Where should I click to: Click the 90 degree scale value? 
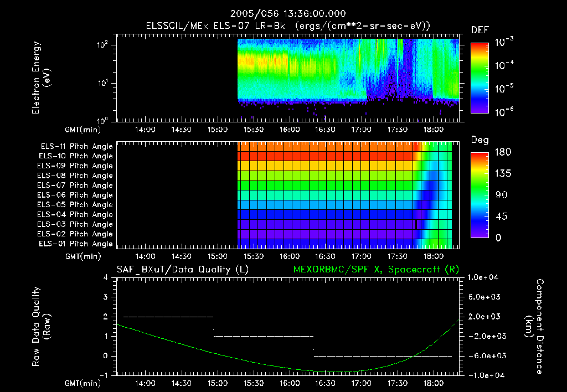pos(502,195)
